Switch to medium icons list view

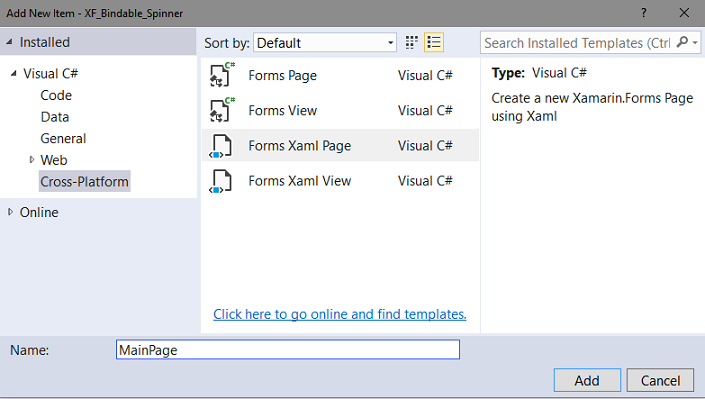434,42
